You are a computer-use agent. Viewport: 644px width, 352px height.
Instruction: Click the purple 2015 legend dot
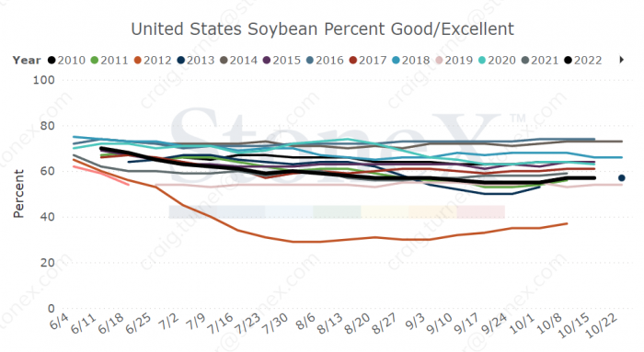pyautogui.click(x=267, y=61)
